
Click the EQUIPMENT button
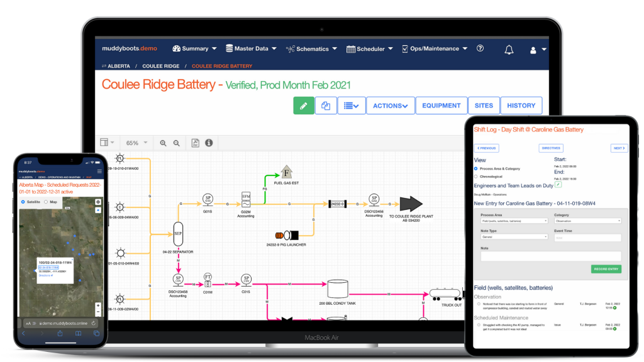[x=441, y=106]
